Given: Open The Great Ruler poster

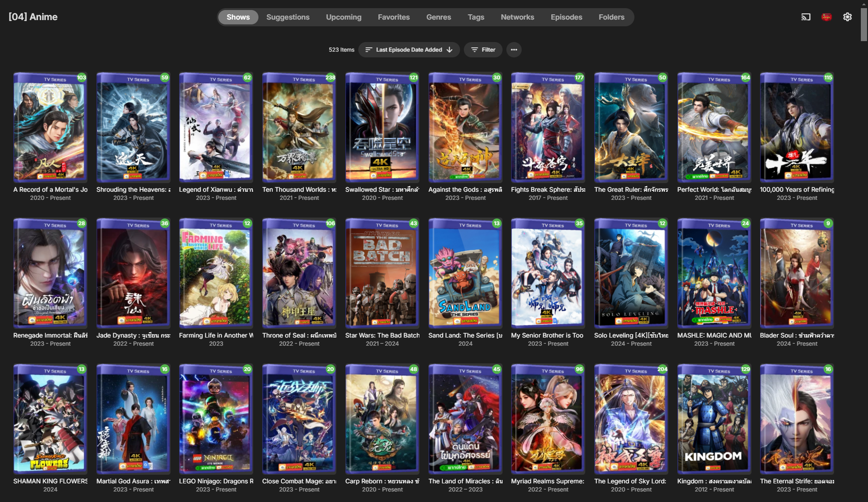Looking at the screenshot, I should coord(631,127).
